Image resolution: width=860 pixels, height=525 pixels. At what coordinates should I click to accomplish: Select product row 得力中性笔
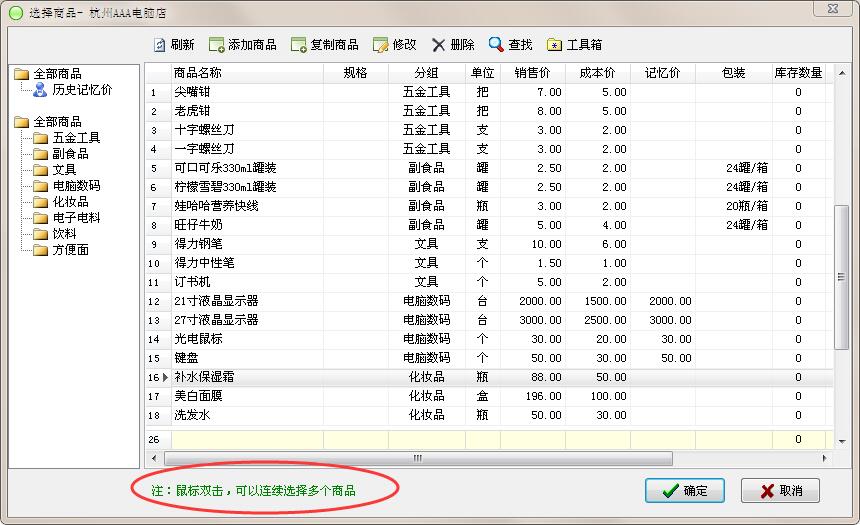pyautogui.click(x=489, y=263)
